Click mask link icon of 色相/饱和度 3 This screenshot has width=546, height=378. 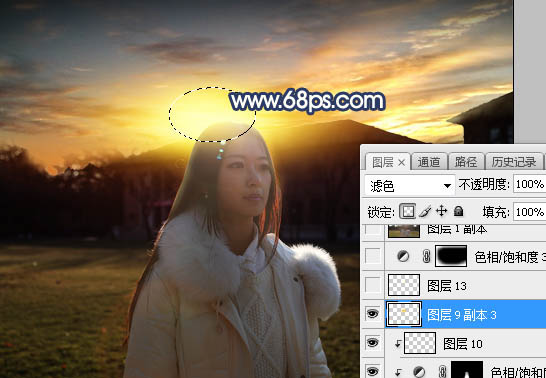click(x=426, y=257)
